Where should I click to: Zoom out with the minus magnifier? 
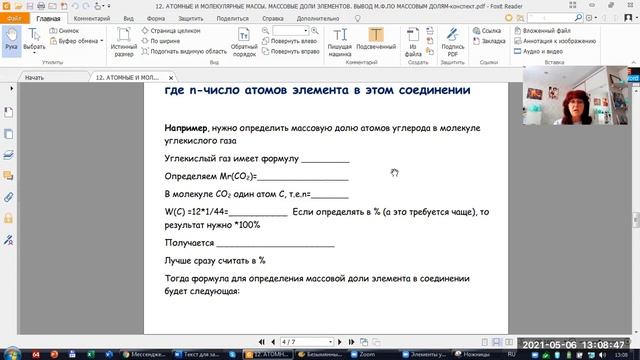click(265, 31)
